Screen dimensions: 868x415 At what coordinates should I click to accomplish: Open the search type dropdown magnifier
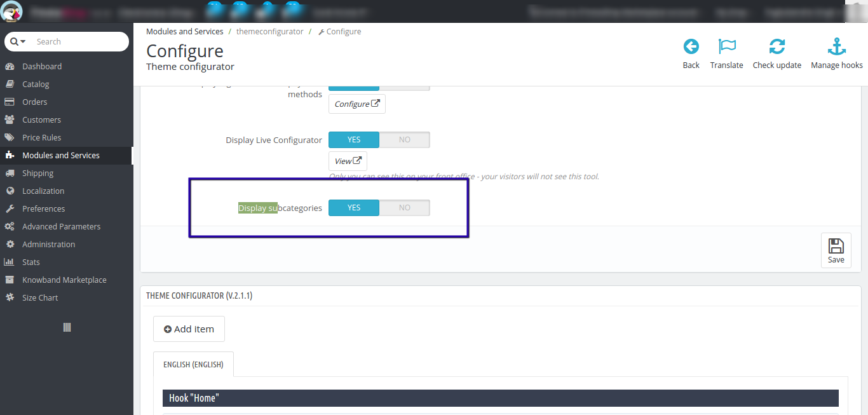[18, 41]
